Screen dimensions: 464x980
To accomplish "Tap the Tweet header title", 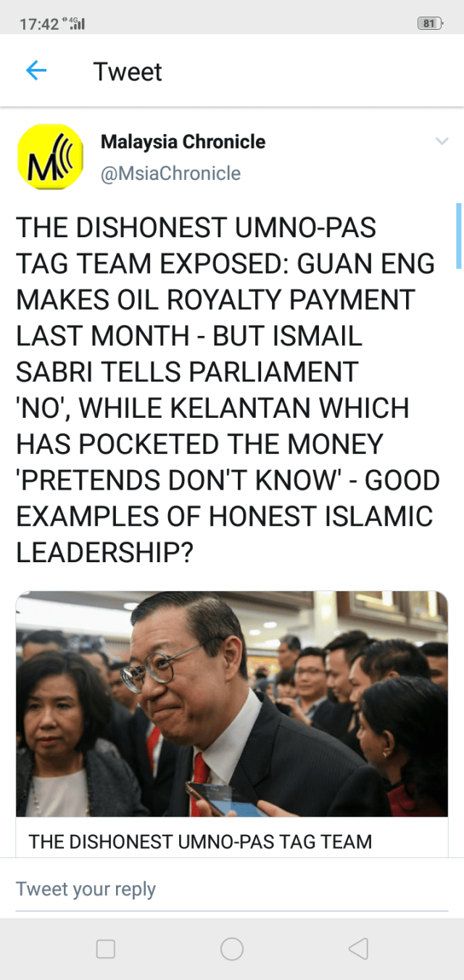I will [x=128, y=72].
